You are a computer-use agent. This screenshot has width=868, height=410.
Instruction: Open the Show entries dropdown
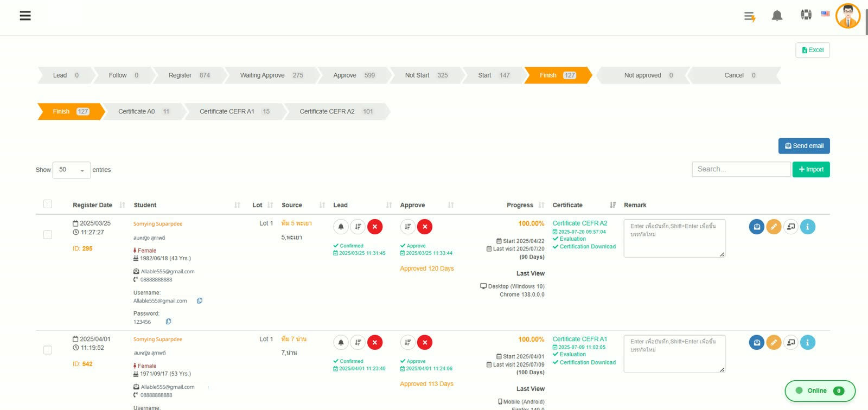tap(72, 170)
